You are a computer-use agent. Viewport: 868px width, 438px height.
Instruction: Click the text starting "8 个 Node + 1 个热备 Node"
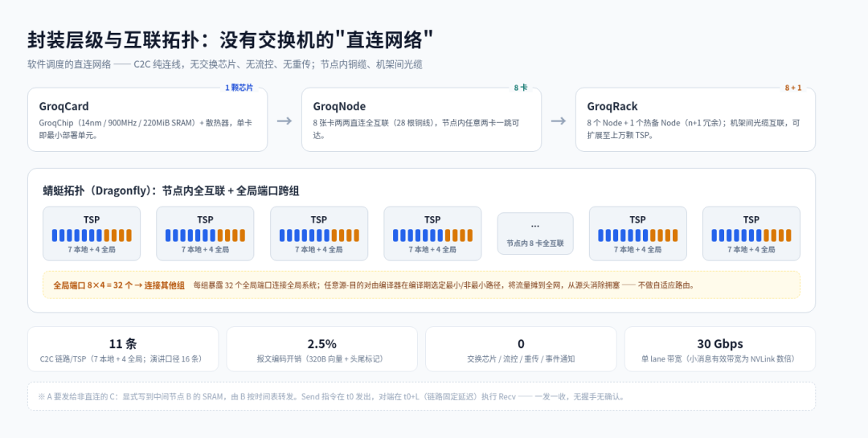point(694,129)
